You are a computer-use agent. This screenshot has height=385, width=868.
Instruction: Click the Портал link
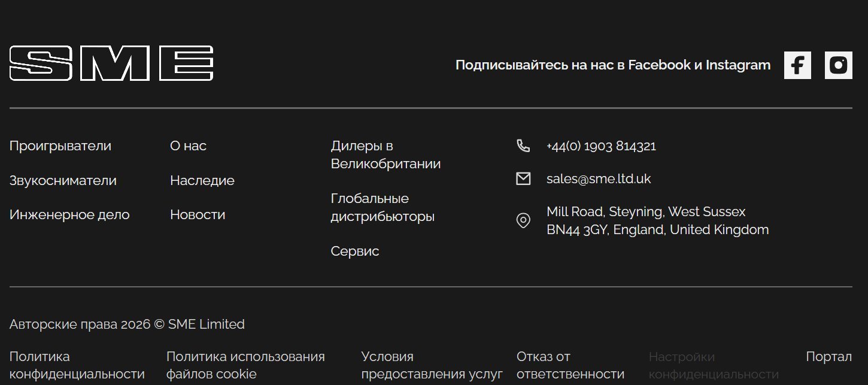coord(828,357)
